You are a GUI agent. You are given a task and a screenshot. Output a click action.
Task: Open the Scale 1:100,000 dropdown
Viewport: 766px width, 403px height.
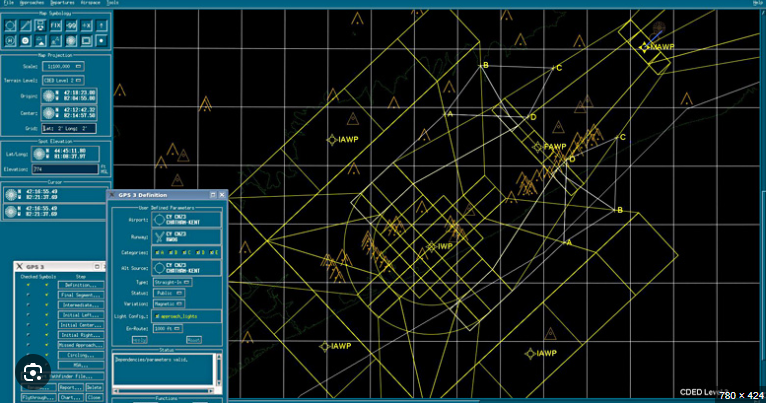pyautogui.click(x=63, y=66)
